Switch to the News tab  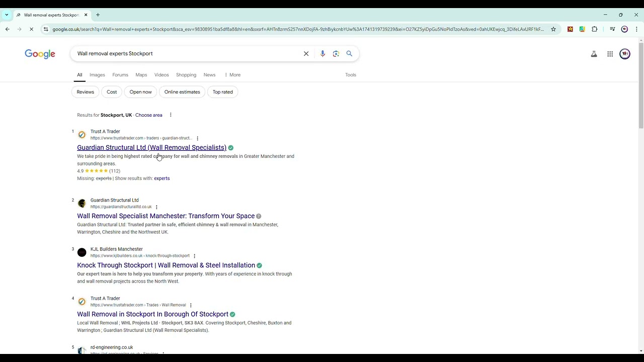coord(209,75)
